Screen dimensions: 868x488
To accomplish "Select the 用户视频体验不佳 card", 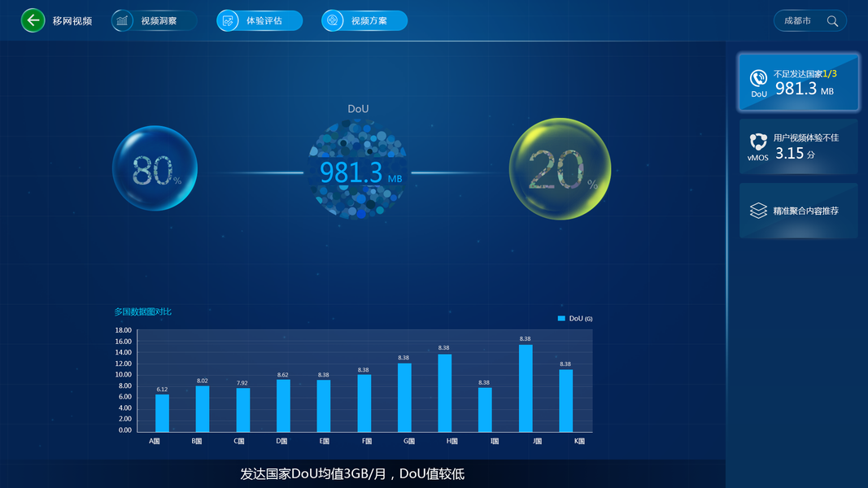I will [x=799, y=146].
